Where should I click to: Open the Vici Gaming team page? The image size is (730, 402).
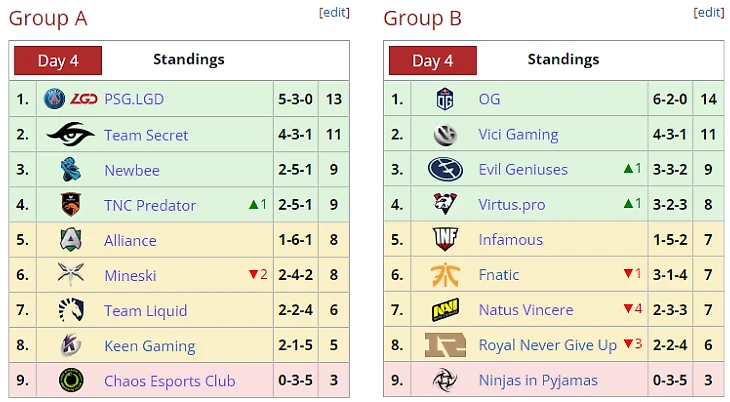[x=518, y=134]
